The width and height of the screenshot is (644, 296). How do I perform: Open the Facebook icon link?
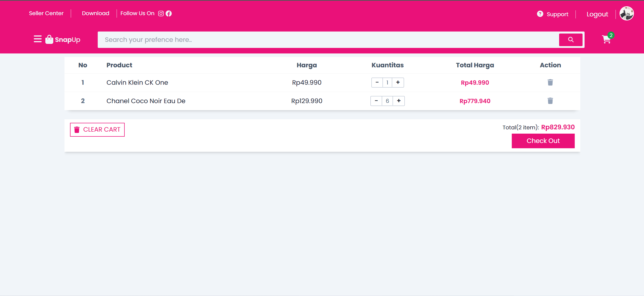pos(169,13)
